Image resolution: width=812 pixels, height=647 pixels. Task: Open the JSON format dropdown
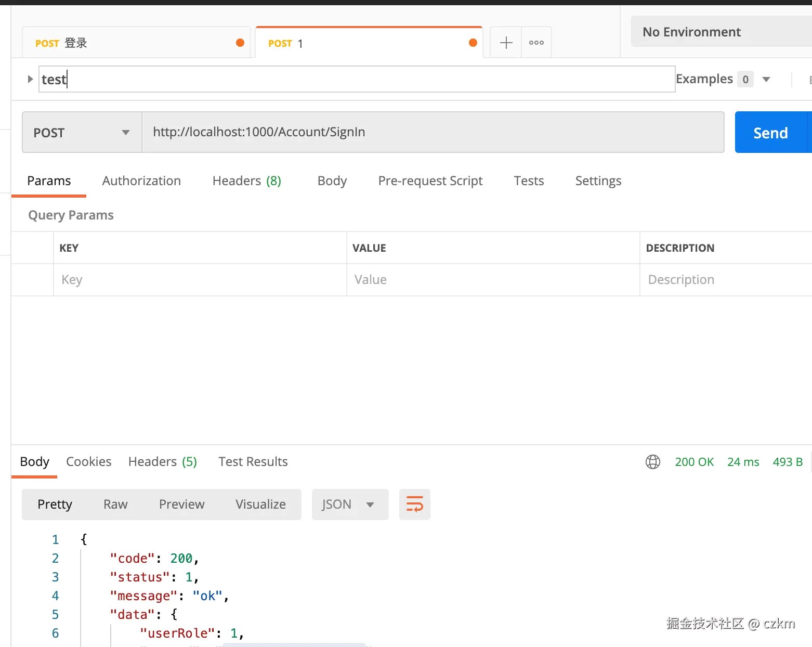[350, 504]
